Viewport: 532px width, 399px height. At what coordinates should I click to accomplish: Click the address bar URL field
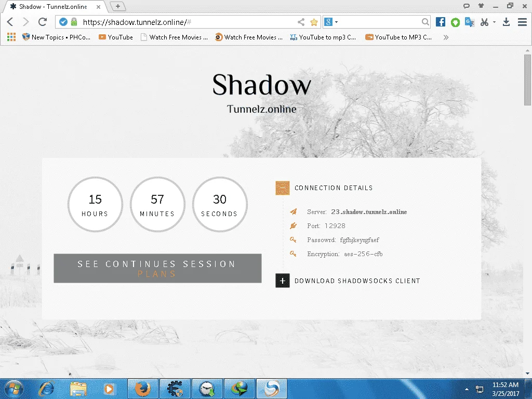point(188,22)
